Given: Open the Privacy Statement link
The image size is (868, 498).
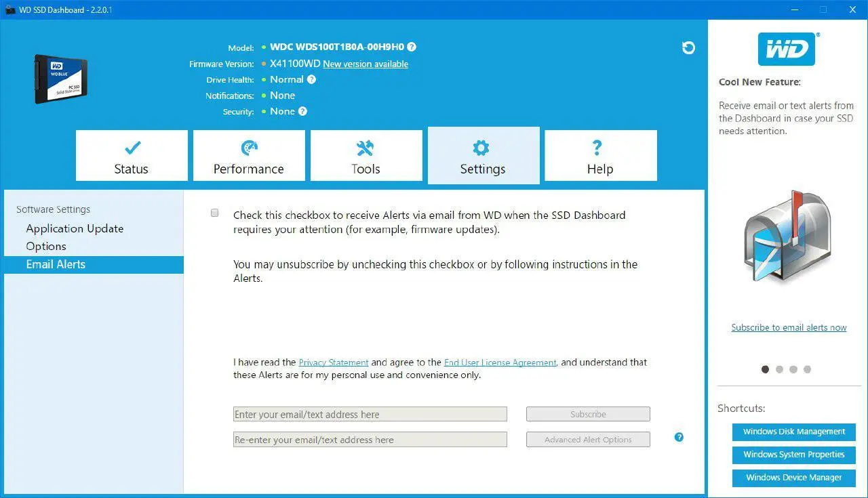Looking at the screenshot, I should 334,362.
